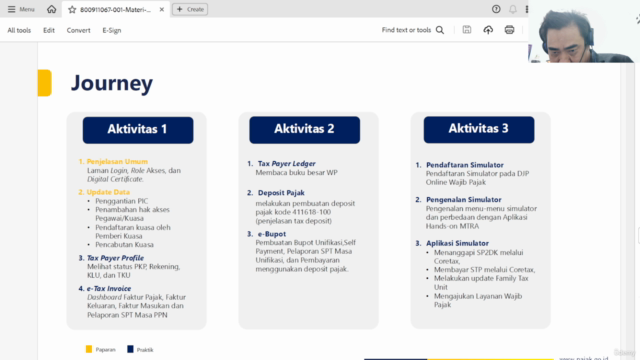Print the document with the printer icon
This screenshot has height=360, width=640.
(509, 29)
